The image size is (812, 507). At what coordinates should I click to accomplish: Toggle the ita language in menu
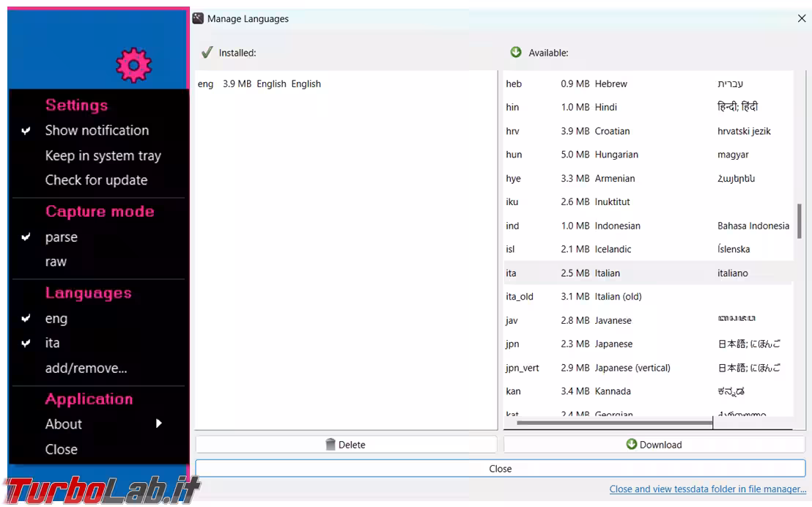tap(53, 343)
